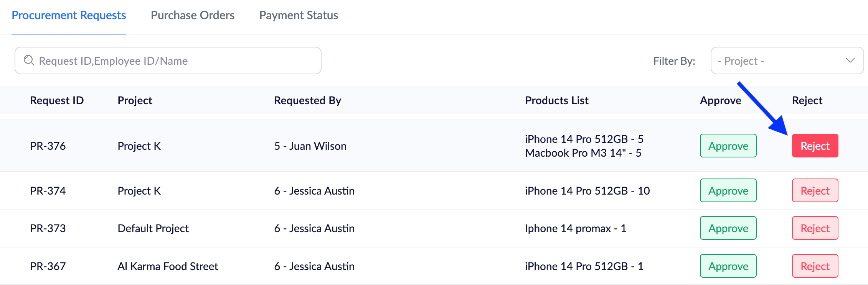
Task: Approve request PR-374
Action: (x=728, y=190)
